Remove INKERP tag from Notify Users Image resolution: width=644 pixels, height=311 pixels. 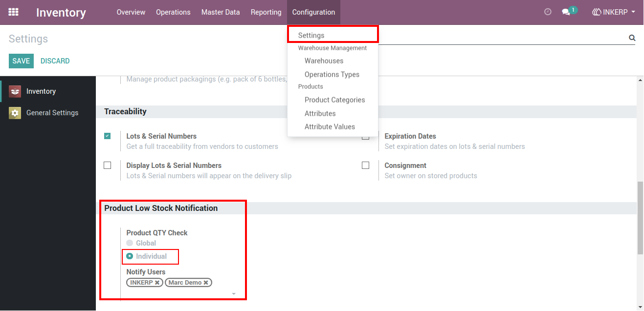coord(157,283)
